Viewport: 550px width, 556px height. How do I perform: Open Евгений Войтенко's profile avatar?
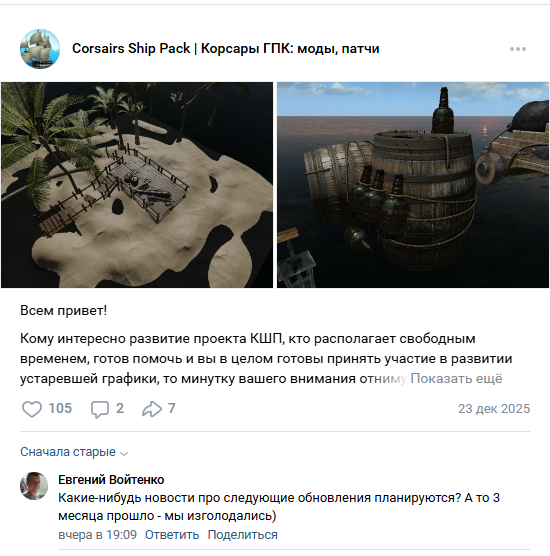[x=34, y=486]
